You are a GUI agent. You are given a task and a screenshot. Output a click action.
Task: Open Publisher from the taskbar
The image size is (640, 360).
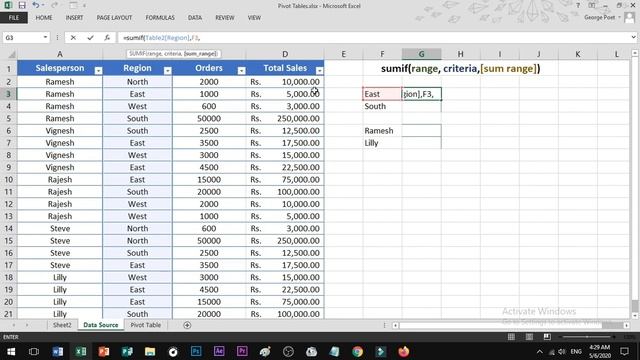pyautogui.click(x=127, y=351)
